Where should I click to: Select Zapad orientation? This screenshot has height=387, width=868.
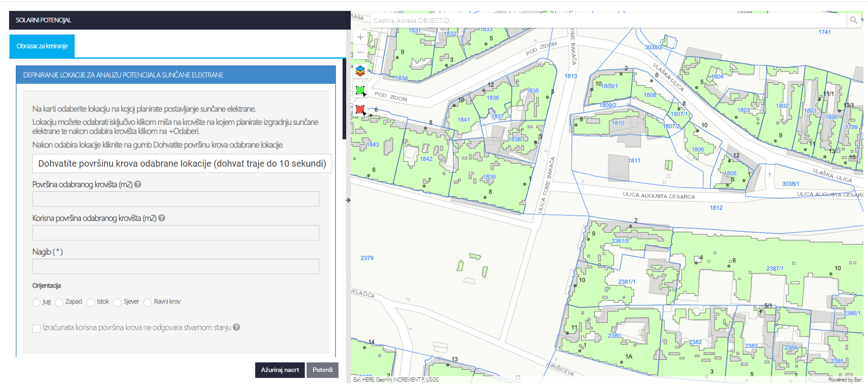59,302
